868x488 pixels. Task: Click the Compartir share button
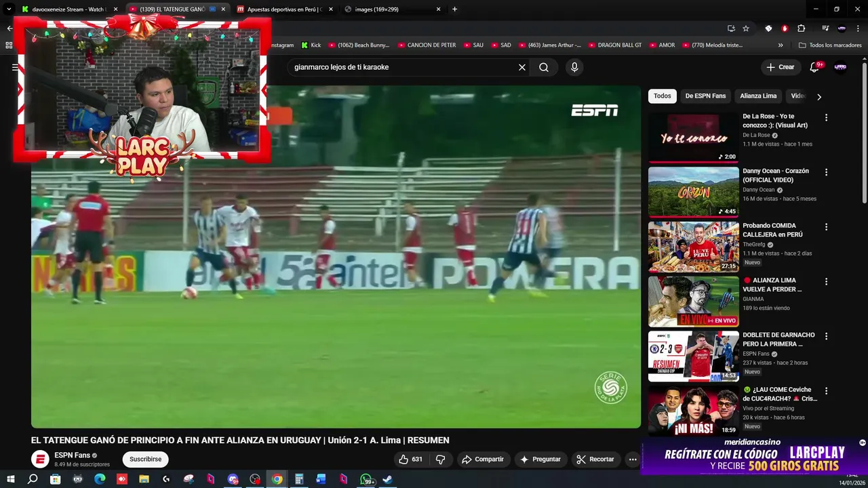tap(483, 459)
